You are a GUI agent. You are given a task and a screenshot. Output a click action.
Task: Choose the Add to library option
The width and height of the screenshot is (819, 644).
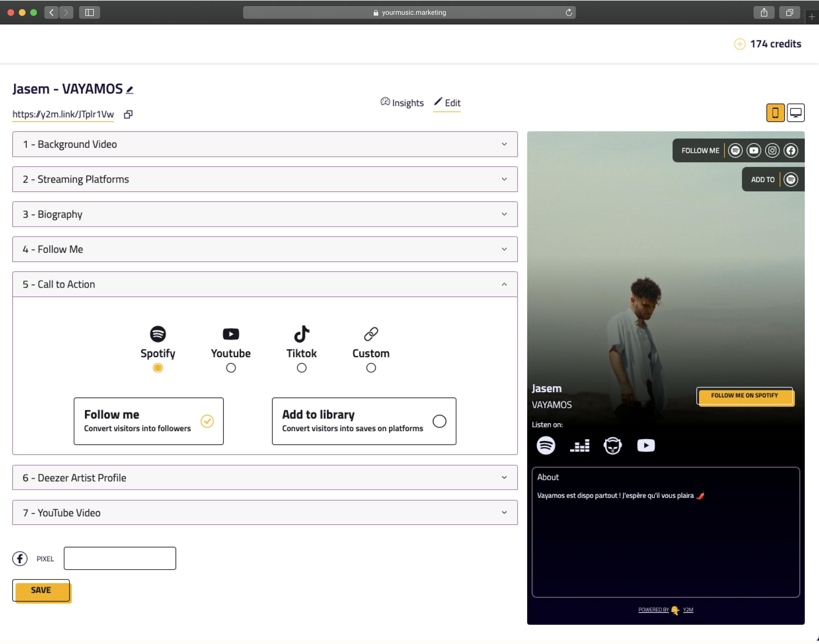[x=364, y=421]
